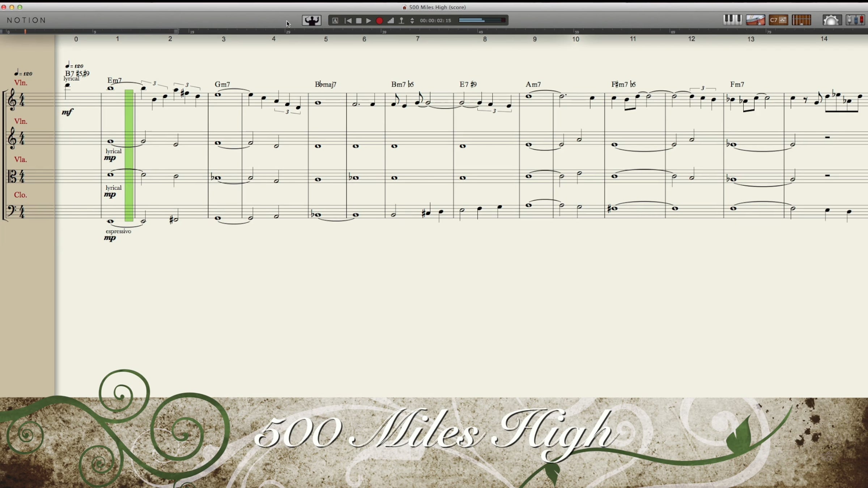The image size is (868, 488).
Task: Select the Am7 chord symbol
Action: pyautogui.click(x=533, y=84)
